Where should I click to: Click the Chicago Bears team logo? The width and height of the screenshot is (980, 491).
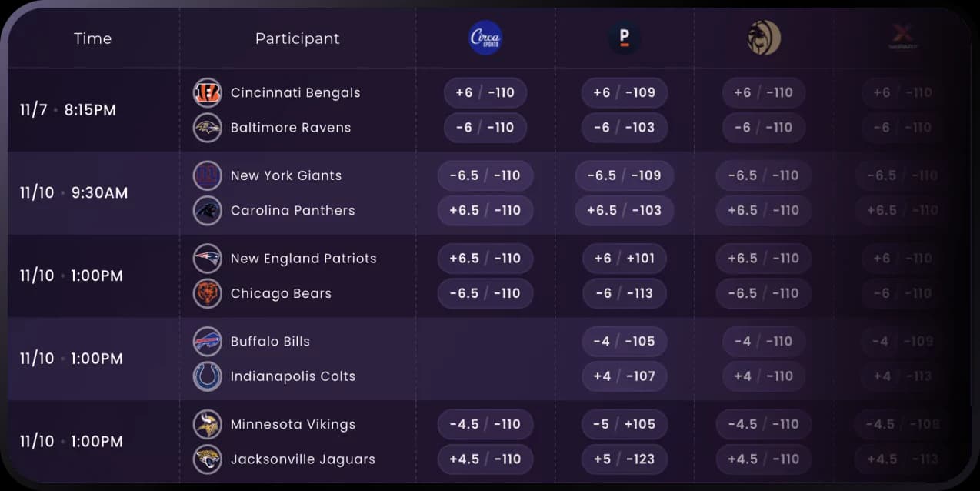207,293
